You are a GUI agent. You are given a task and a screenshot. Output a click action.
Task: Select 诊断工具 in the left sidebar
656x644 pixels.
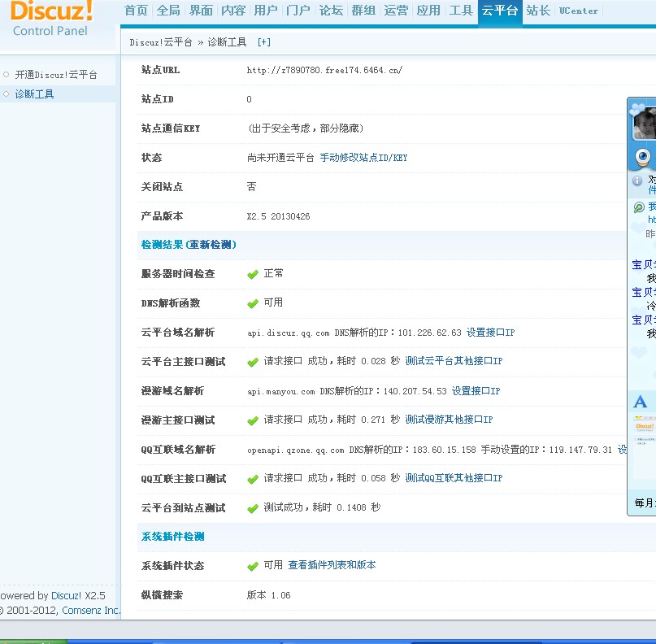[x=34, y=94]
